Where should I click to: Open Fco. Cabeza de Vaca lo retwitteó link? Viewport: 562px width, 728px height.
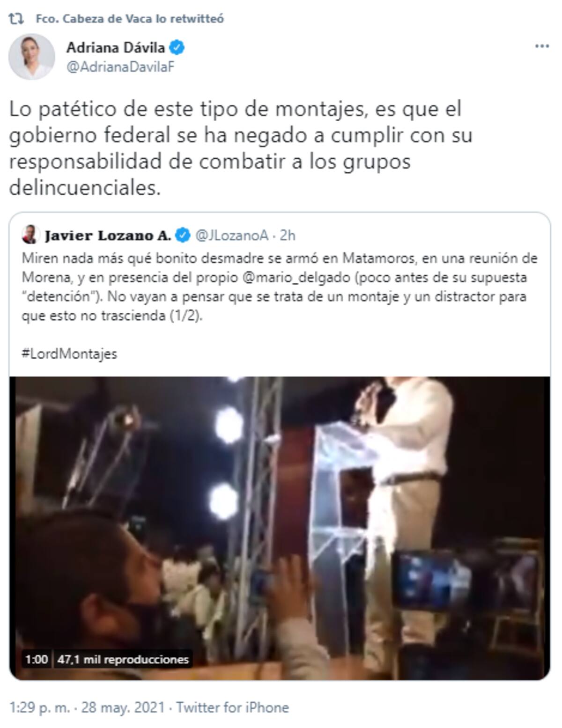pyautogui.click(x=130, y=19)
